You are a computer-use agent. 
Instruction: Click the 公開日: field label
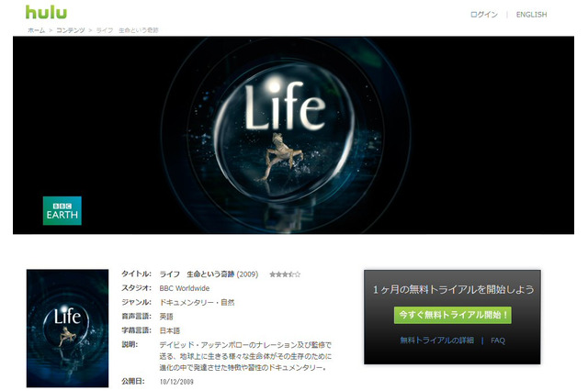pos(133,381)
